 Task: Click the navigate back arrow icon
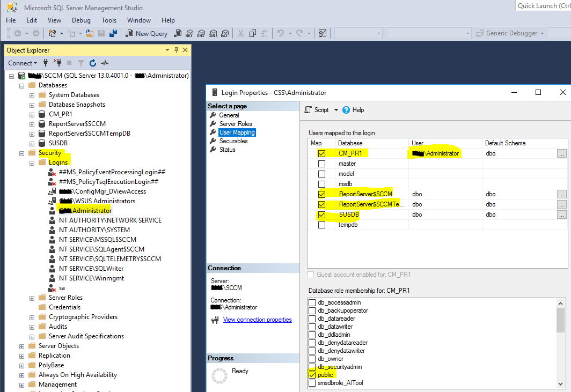(18, 33)
